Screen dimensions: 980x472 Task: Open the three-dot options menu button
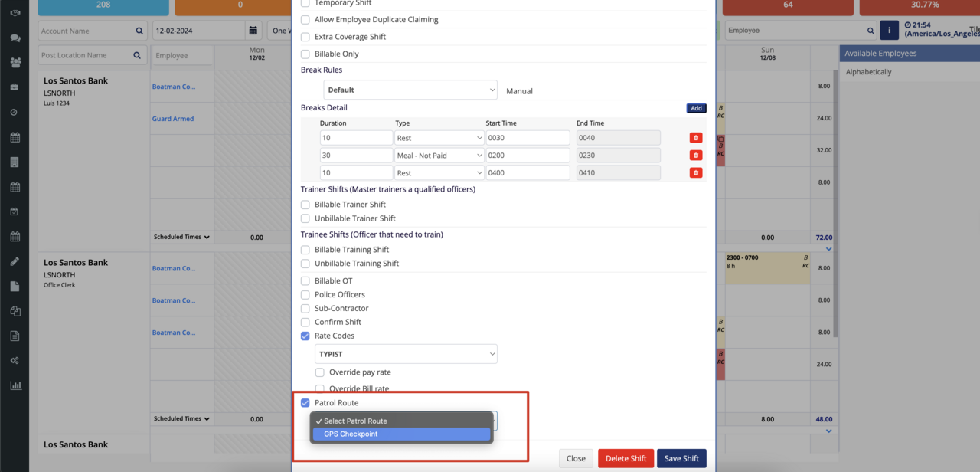click(889, 31)
